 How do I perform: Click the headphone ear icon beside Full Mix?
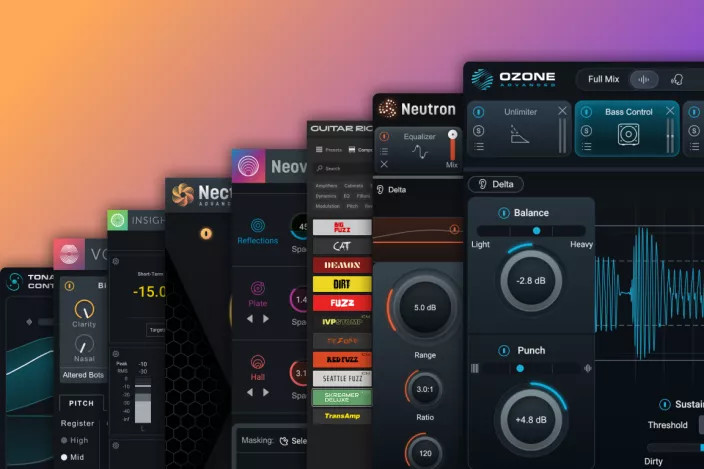[x=677, y=79]
